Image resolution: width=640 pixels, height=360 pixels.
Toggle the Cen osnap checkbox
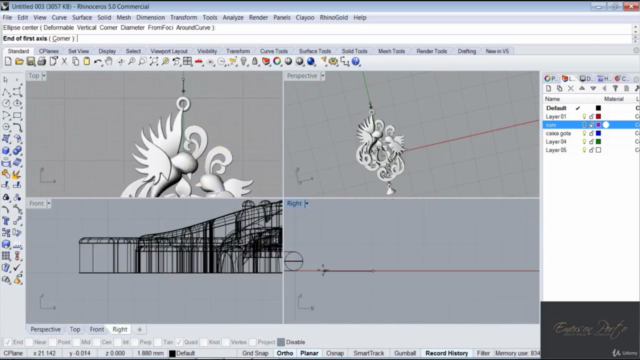click(x=97, y=342)
